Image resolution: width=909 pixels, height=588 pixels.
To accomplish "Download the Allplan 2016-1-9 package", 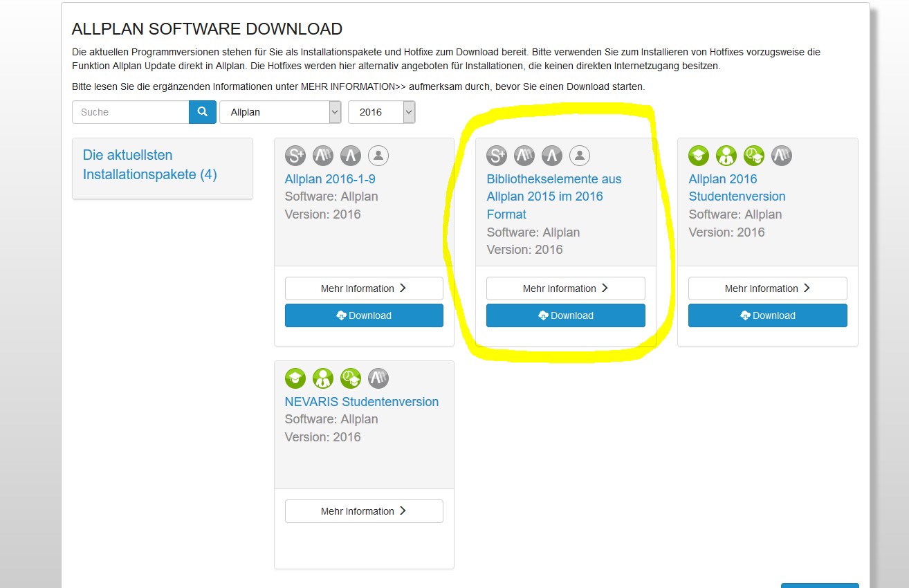I will [364, 315].
